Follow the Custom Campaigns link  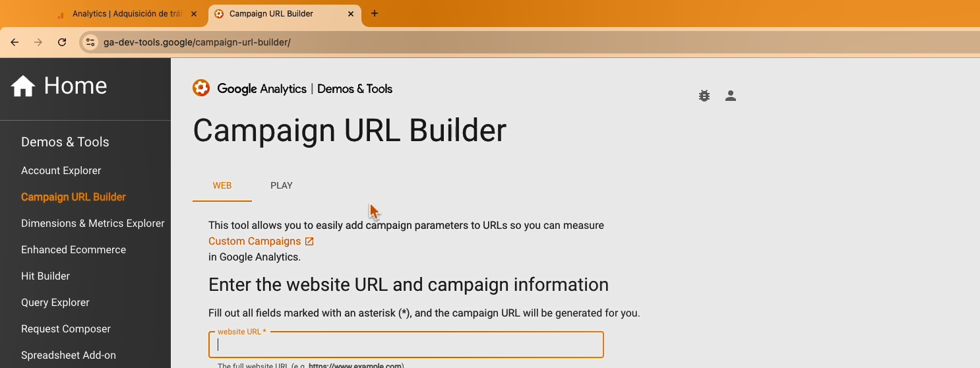pos(255,241)
